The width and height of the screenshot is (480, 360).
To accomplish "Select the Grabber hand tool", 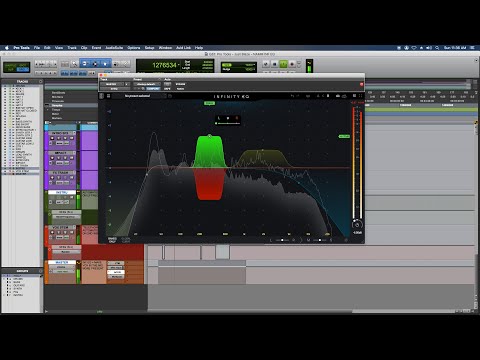I will pos(105,63).
